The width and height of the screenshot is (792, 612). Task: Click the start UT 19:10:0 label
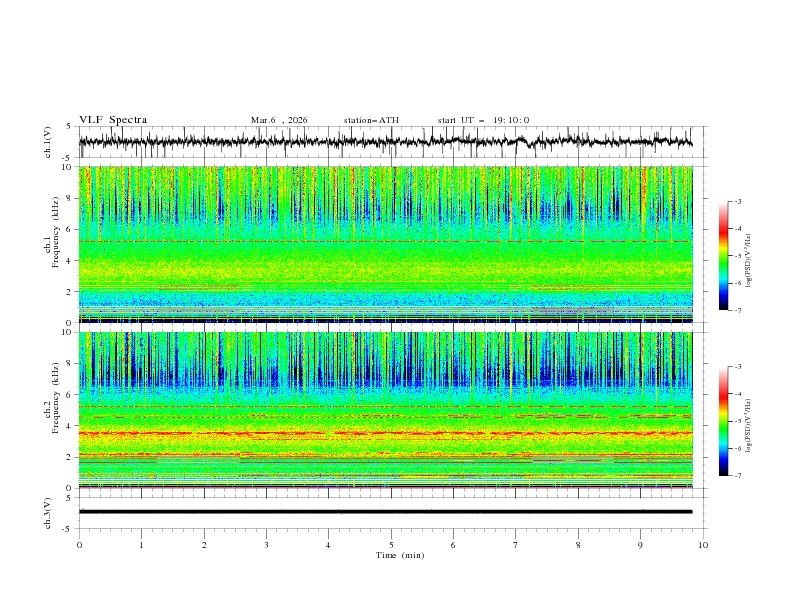(483, 120)
